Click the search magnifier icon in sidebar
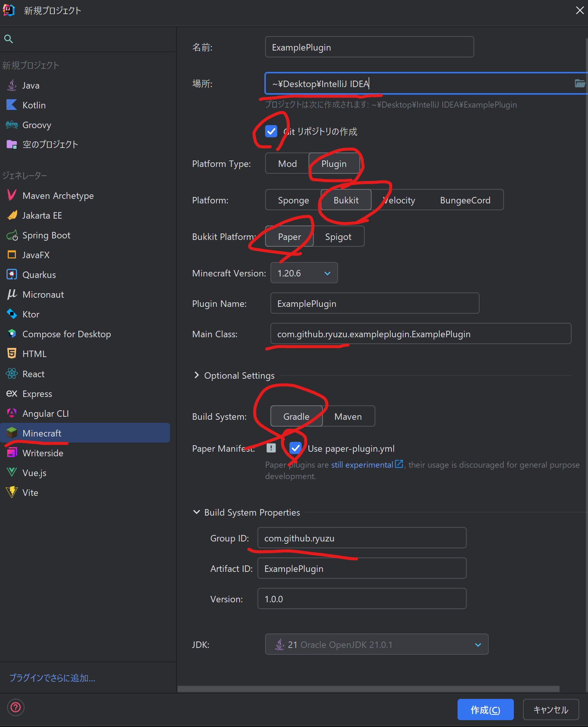 pos(8,39)
